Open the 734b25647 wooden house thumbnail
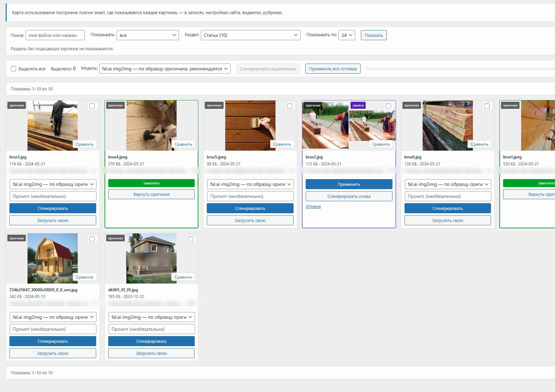Image resolution: width=555 pixels, height=392 pixels. coord(53,258)
